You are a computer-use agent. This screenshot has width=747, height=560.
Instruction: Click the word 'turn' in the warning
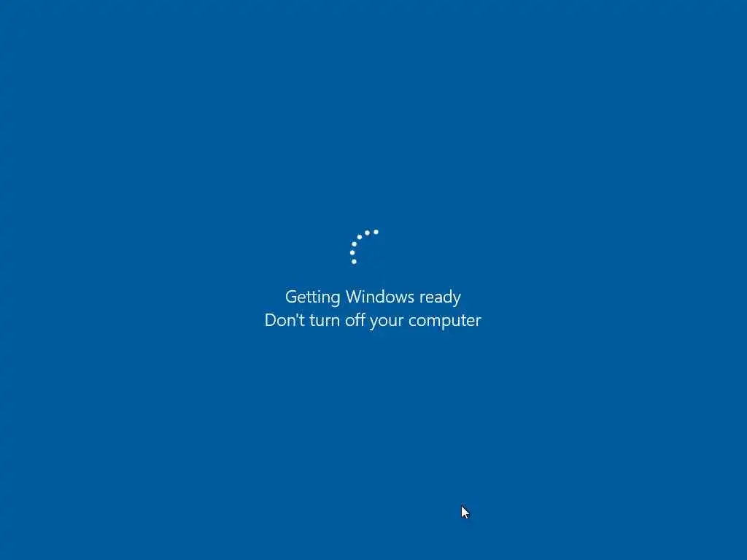click(325, 321)
